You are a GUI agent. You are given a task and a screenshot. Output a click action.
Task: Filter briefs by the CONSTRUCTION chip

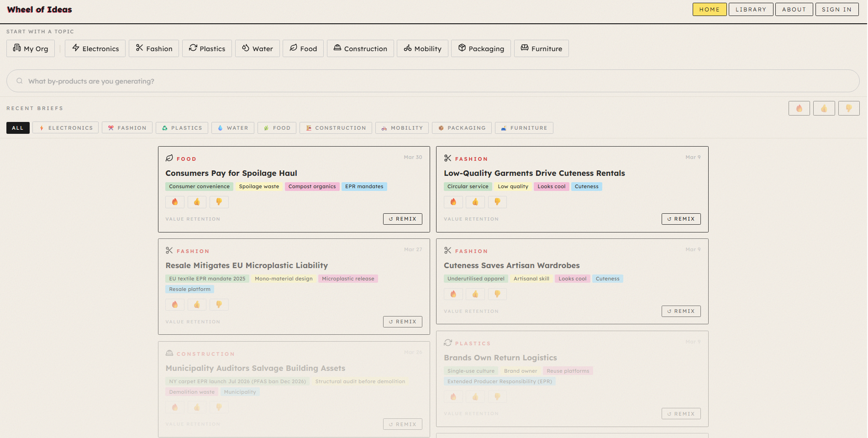(x=336, y=128)
